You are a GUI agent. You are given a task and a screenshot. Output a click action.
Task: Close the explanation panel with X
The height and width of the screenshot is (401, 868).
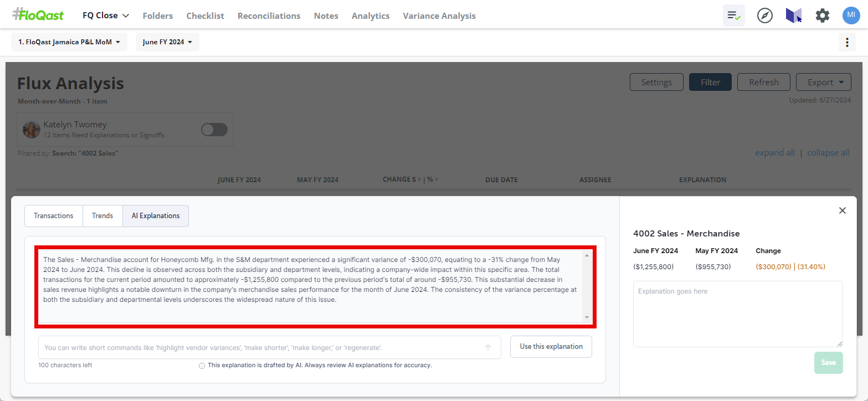(x=842, y=210)
